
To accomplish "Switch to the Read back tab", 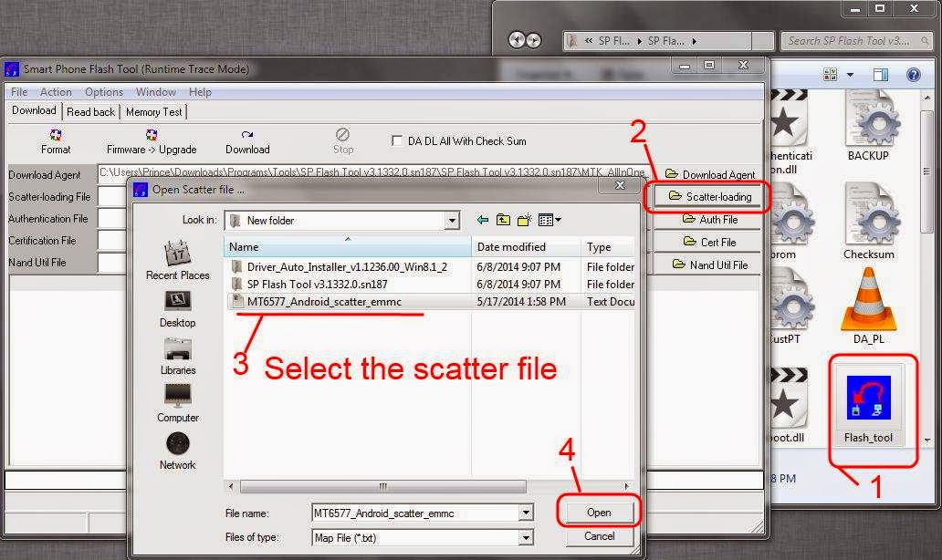I will pyautogui.click(x=90, y=112).
